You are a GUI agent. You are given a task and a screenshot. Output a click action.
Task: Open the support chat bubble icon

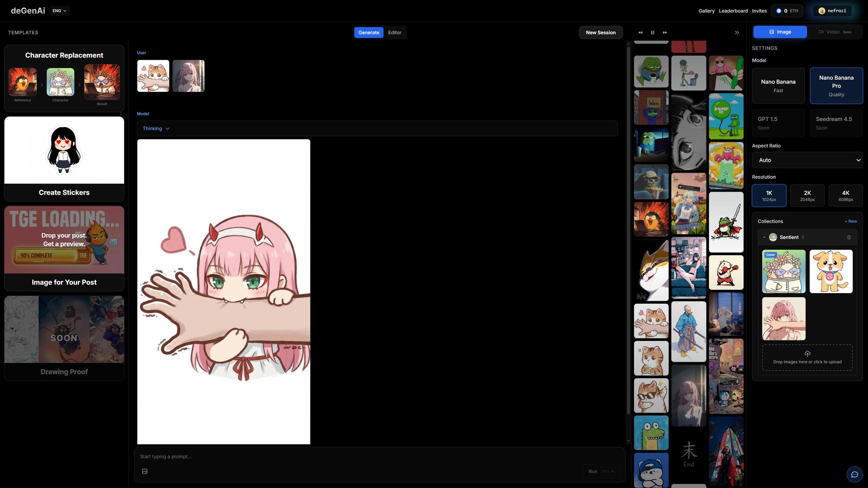pyautogui.click(x=854, y=474)
